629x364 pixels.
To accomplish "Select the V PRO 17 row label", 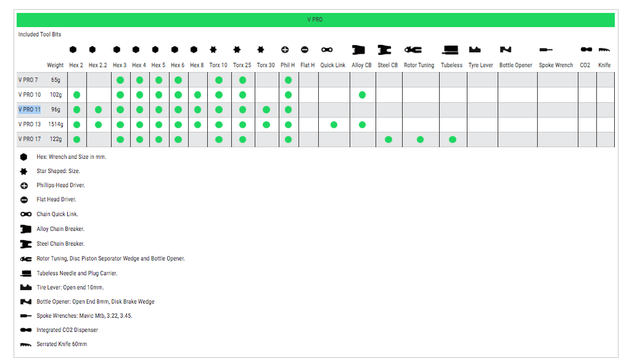I will (29, 139).
